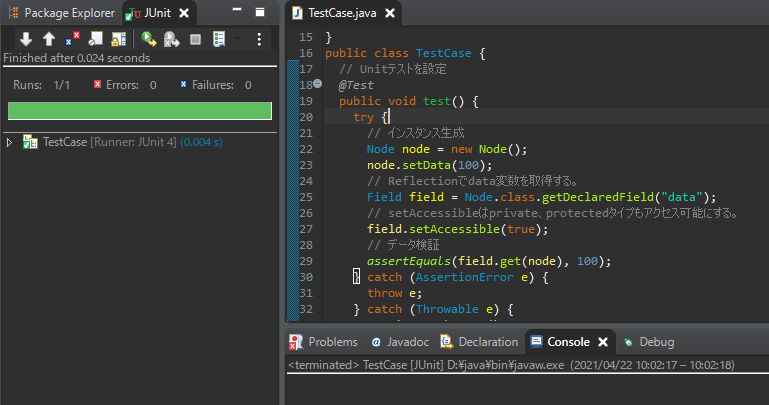Click 'node.setData(100);' statement

tap(430, 165)
